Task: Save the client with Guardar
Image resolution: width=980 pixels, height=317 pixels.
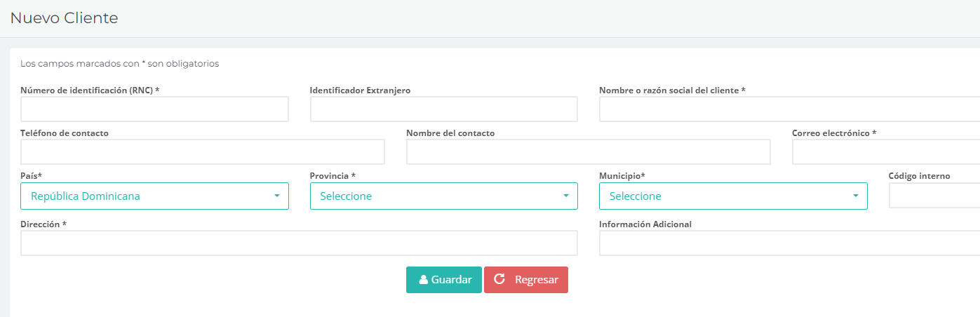Action: 444,280
